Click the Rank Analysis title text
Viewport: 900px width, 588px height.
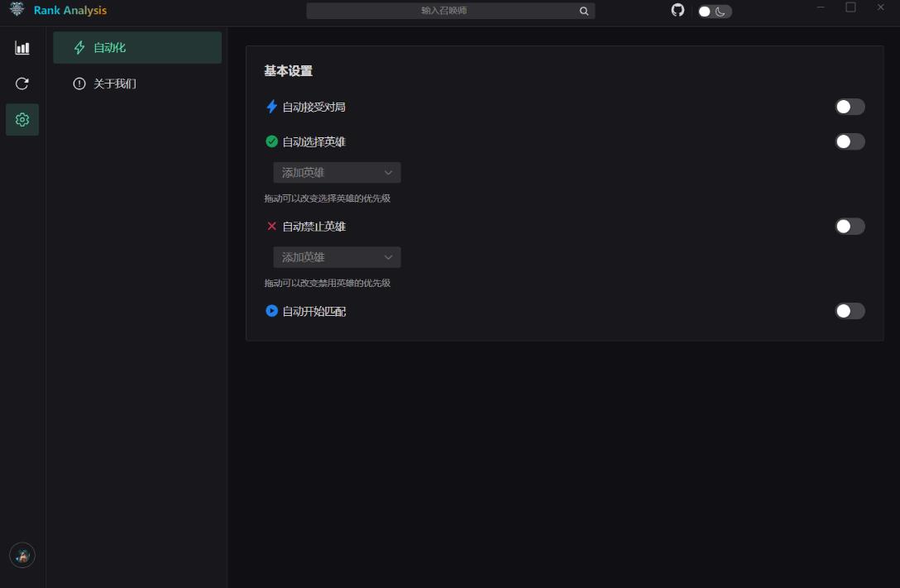[70, 10]
